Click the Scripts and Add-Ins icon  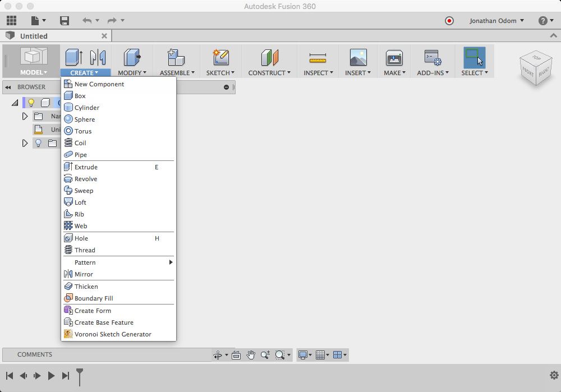point(433,58)
